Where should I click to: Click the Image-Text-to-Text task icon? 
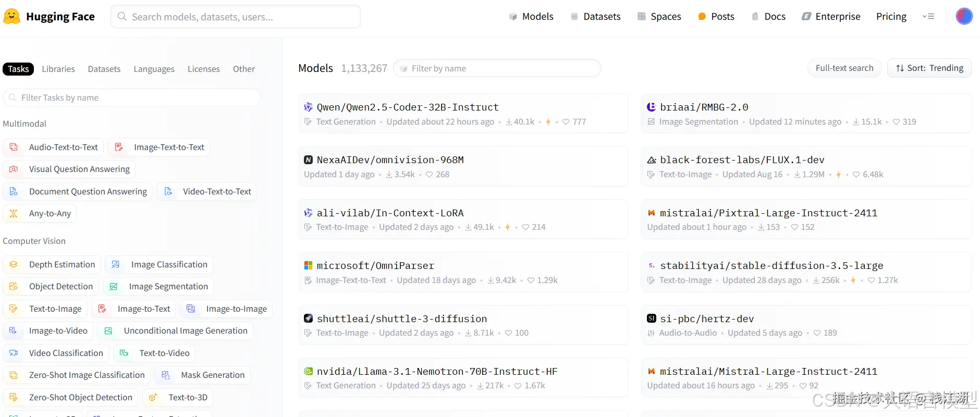[119, 148]
